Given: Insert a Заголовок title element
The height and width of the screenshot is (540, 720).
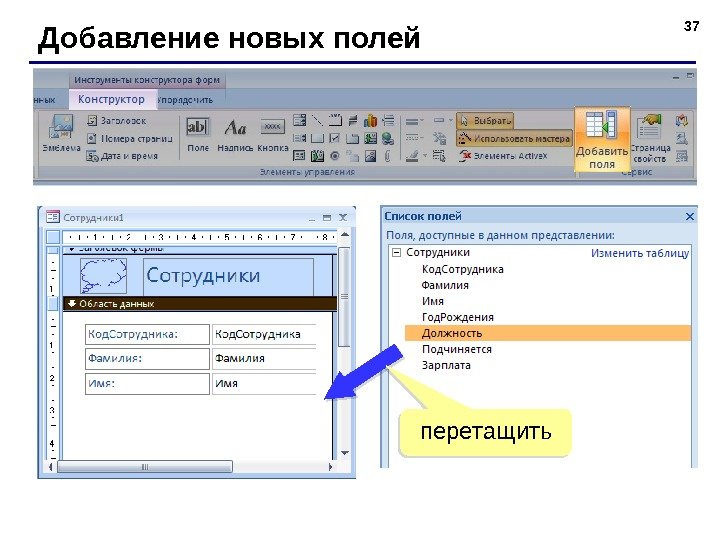Looking at the screenshot, I should (117, 121).
